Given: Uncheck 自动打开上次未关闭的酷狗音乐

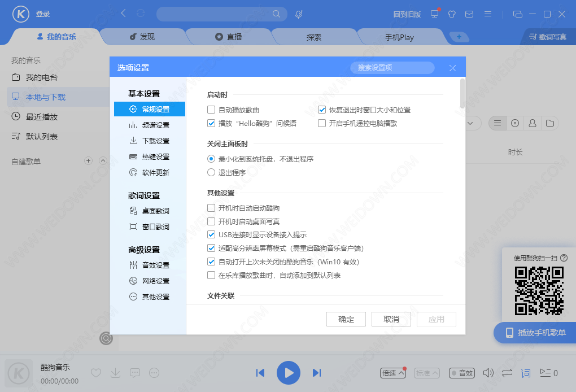Looking at the screenshot, I should [x=211, y=262].
